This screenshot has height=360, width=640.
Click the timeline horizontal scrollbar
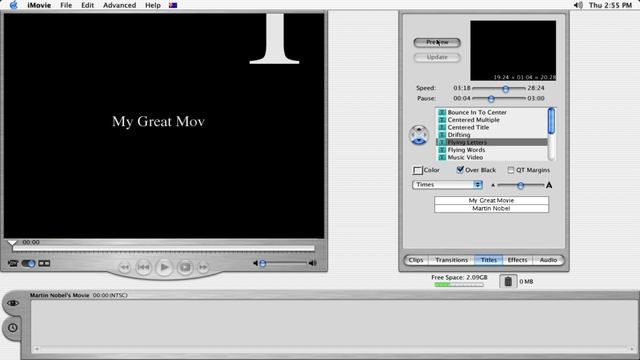pyautogui.click(x=334, y=349)
